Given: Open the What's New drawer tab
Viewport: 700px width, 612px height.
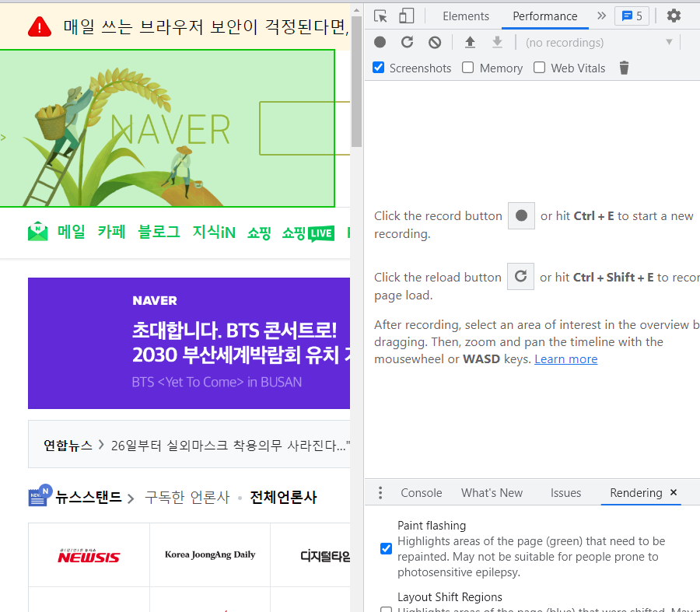Looking at the screenshot, I should click(x=492, y=493).
